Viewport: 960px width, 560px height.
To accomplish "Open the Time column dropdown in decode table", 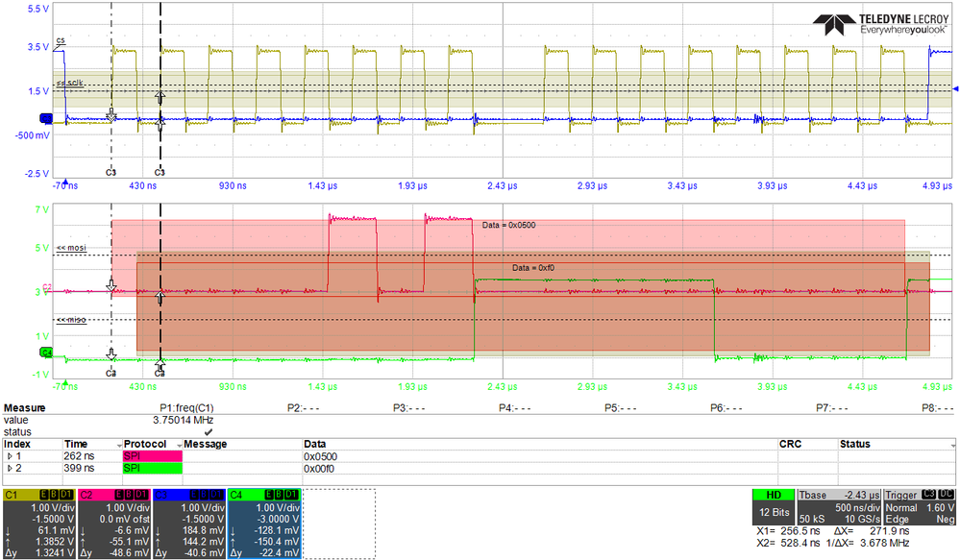I will pos(117,444).
